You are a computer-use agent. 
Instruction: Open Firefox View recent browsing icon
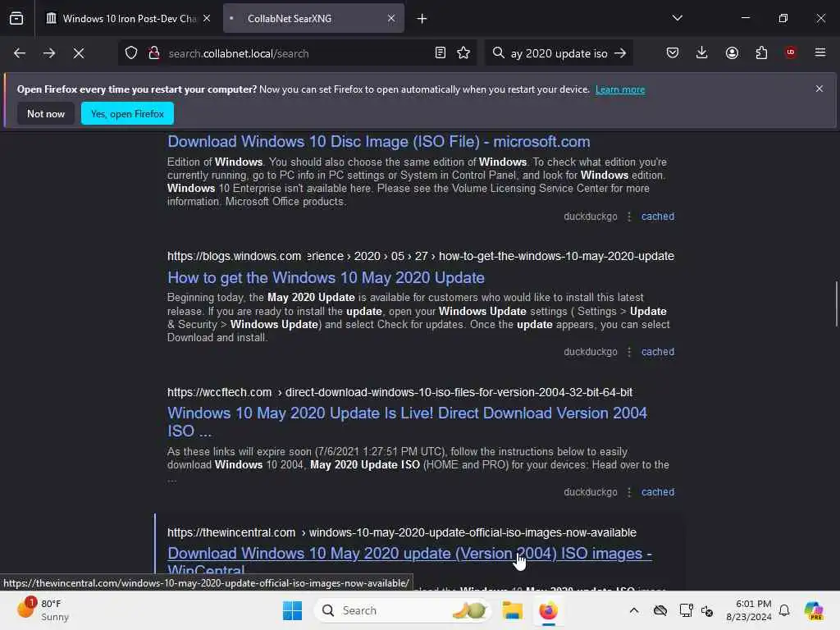(16, 18)
